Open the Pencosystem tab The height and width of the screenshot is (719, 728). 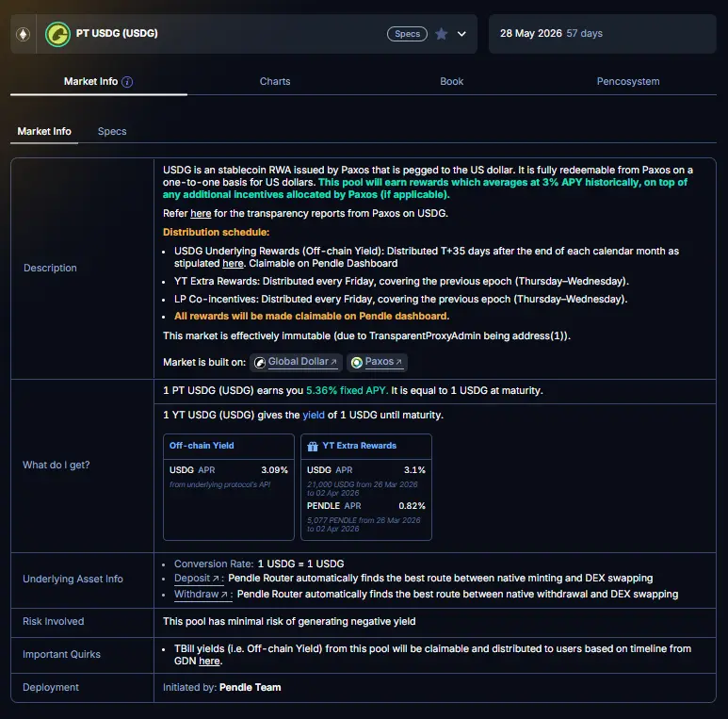click(628, 81)
